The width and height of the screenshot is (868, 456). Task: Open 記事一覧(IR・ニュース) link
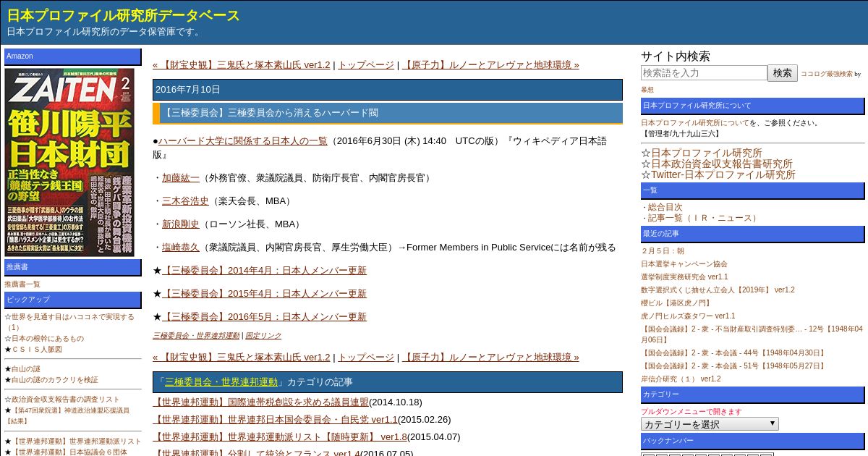tap(703, 218)
